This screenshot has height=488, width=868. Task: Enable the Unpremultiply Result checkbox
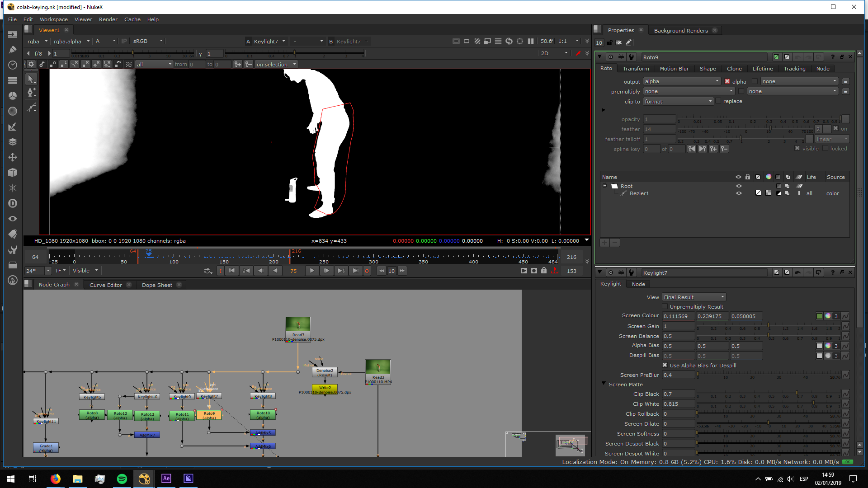point(665,307)
